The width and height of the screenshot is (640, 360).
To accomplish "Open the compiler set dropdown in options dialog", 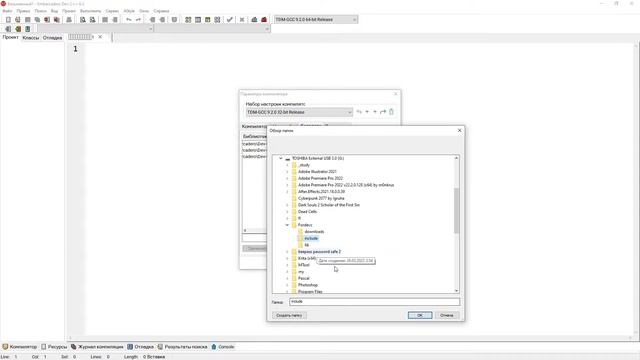I will (x=299, y=112).
